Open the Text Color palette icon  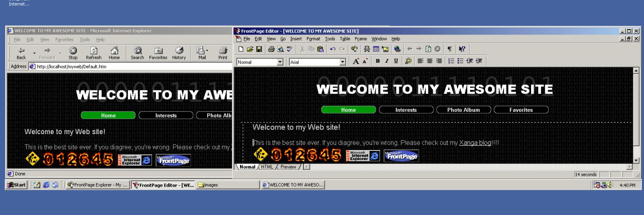point(408,61)
